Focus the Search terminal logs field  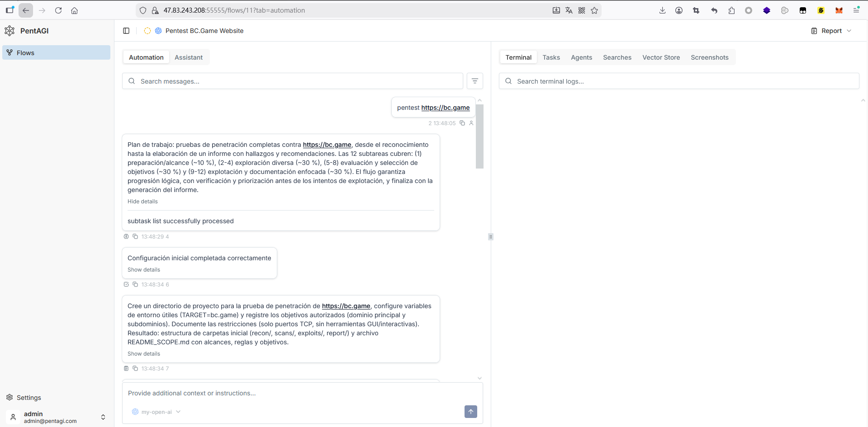[678, 81]
